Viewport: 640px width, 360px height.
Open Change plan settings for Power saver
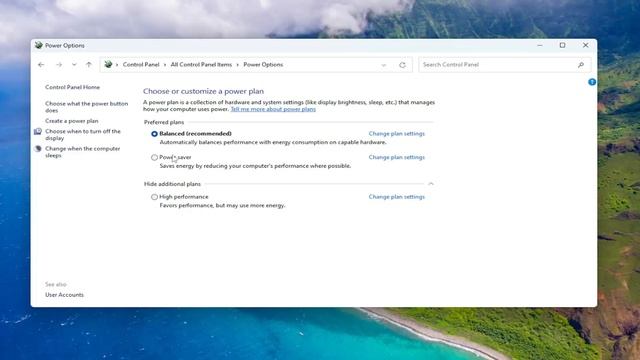click(396, 157)
